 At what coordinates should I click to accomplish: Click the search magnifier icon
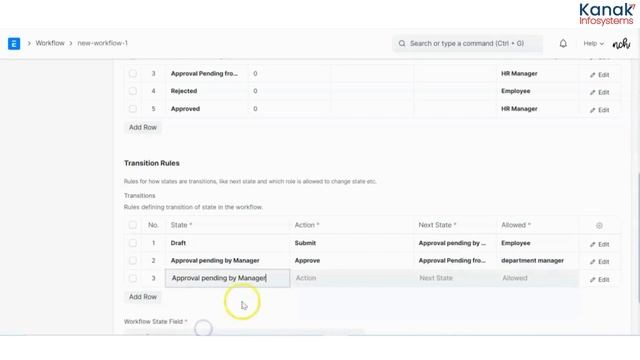(402, 43)
